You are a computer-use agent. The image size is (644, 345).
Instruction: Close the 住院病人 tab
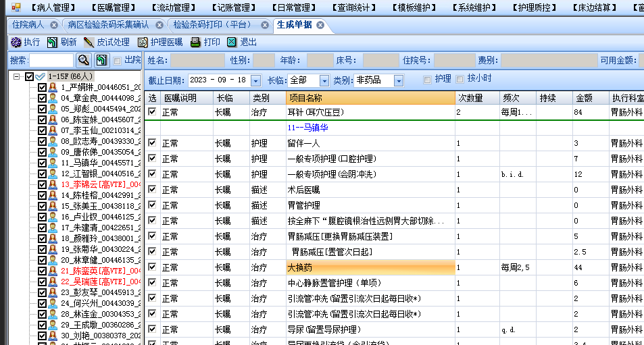54,26
